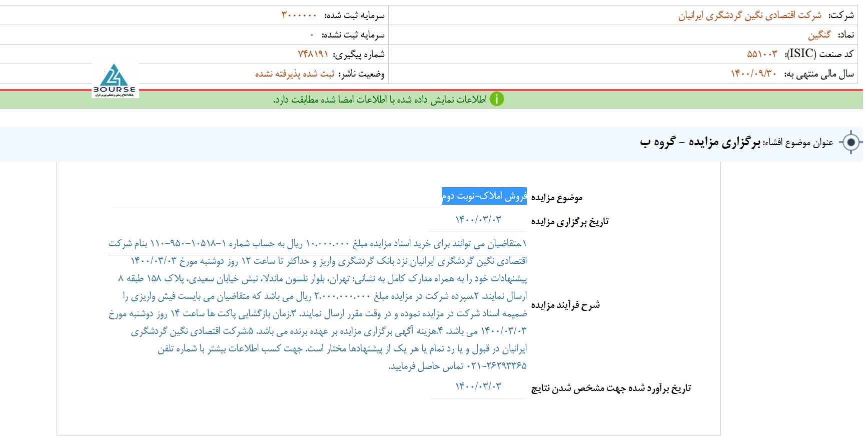Click the ISIC industry code ۵۵۱۰۰۳
The height and width of the screenshot is (437, 868).
pyautogui.click(x=762, y=54)
